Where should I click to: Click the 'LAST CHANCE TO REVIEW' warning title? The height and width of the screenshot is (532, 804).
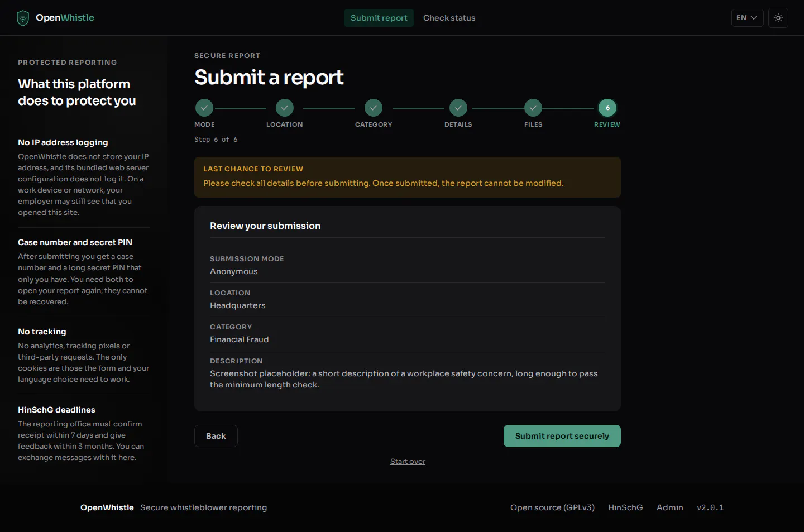click(x=253, y=169)
